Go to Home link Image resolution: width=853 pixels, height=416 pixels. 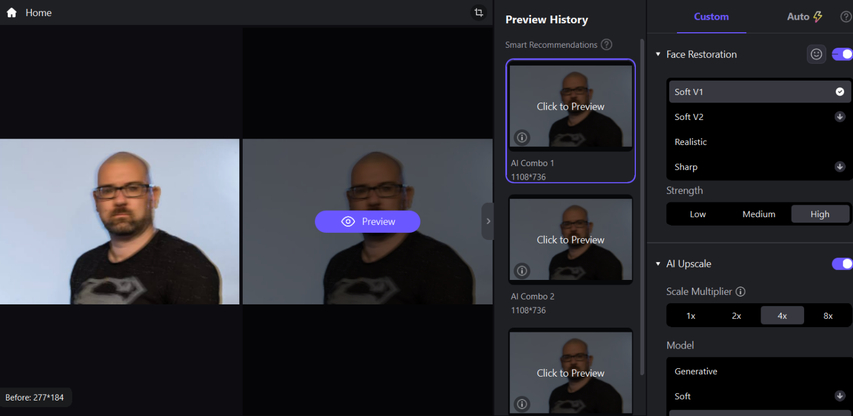pos(39,13)
